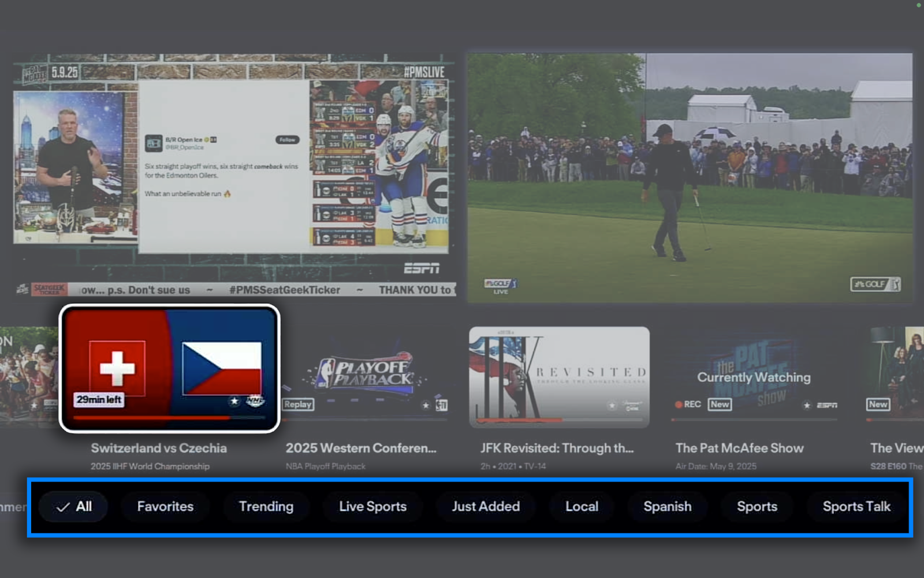Open the JFK Revisited thumbnail
This screenshot has width=924, height=578.
[x=559, y=377]
